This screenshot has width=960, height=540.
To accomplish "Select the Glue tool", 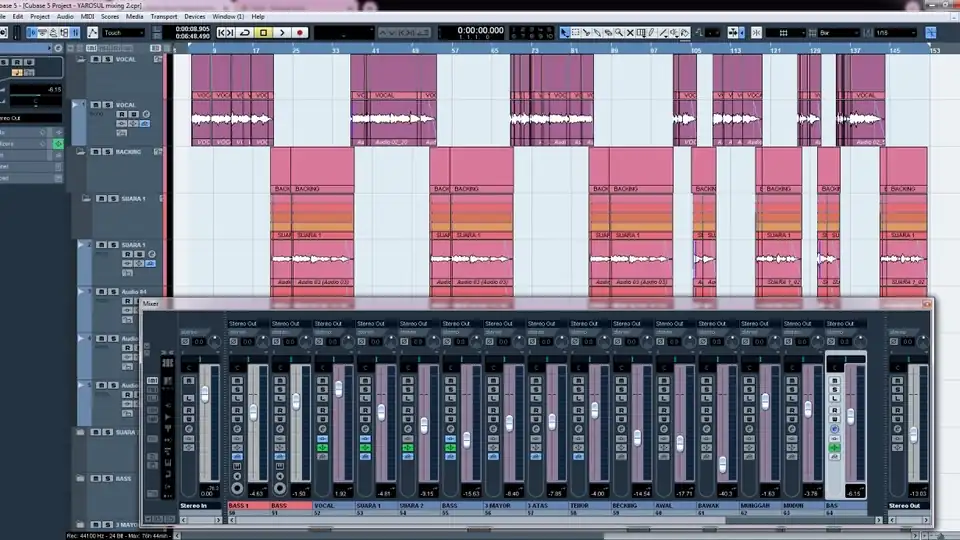I will click(x=597, y=32).
